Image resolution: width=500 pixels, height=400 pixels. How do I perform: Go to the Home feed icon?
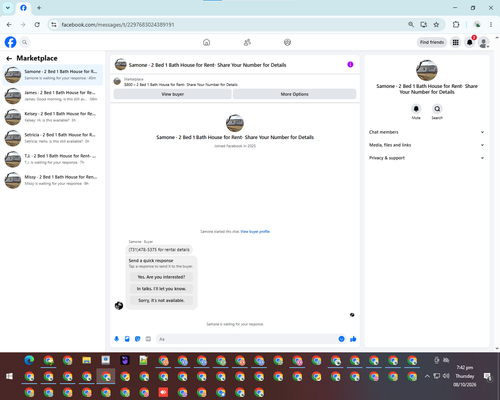pyautogui.click(x=207, y=42)
